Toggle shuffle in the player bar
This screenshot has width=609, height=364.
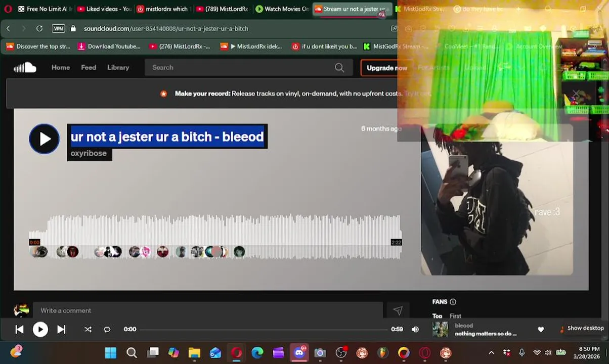pyautogui.click(x=88, y=330)
